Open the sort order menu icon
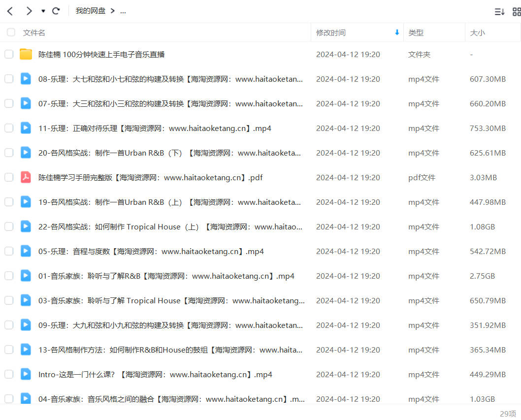 (x=499, y=12)
